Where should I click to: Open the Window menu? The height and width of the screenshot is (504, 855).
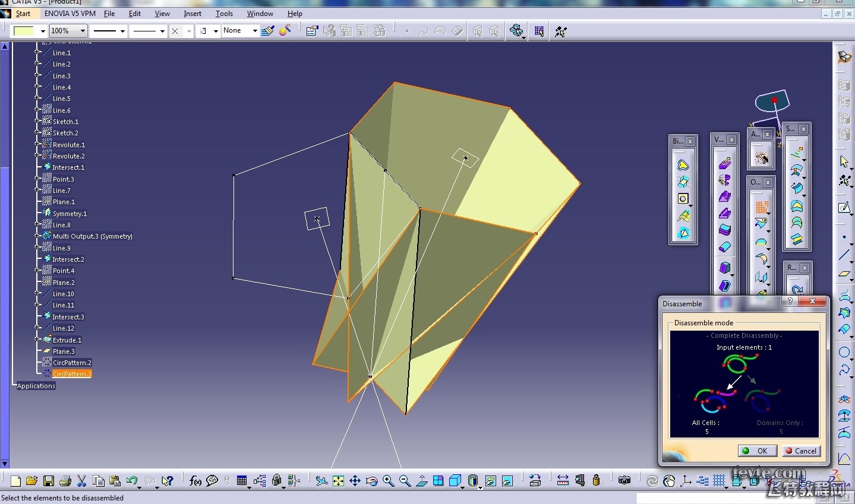pyautogui.click(x=260, y=14)
